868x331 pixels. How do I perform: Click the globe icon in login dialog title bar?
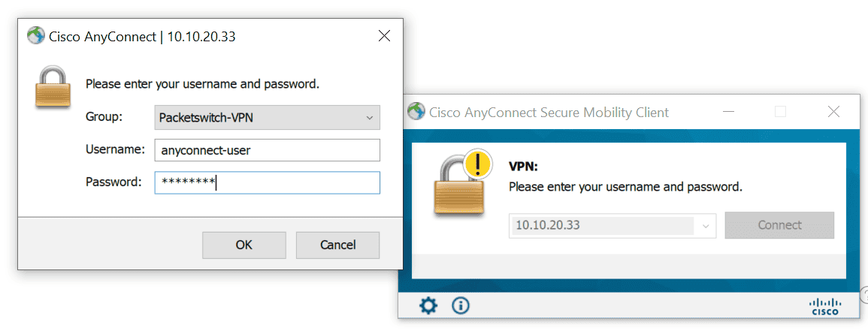coord(35,37)
